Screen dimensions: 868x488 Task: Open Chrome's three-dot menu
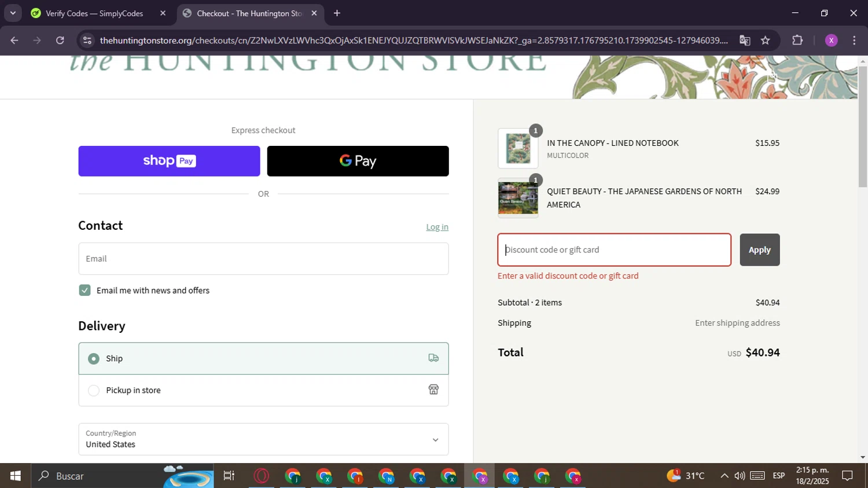(x=854, y=41)
